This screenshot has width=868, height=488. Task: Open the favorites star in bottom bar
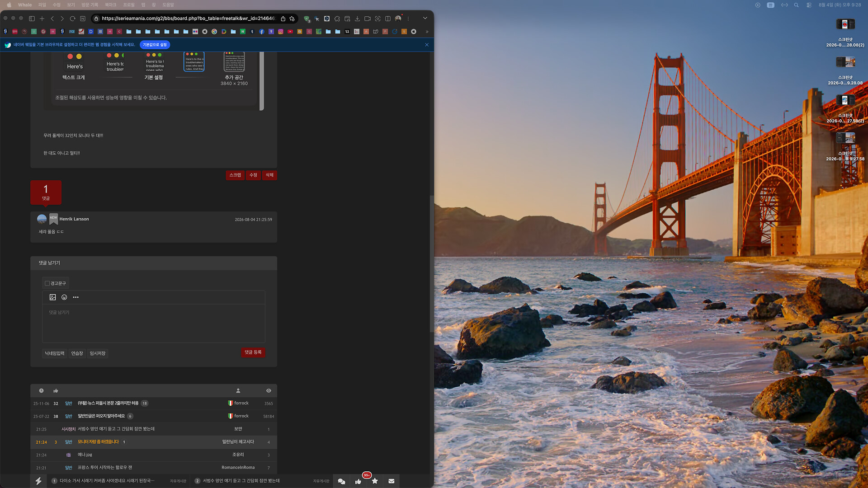[375, 481]
